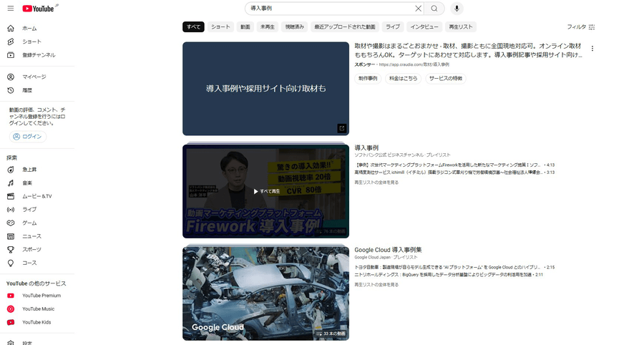644x345 pixels.
Task: Select the 動画 filter chip
Action: pyautogui.click(x=245, y=27)
